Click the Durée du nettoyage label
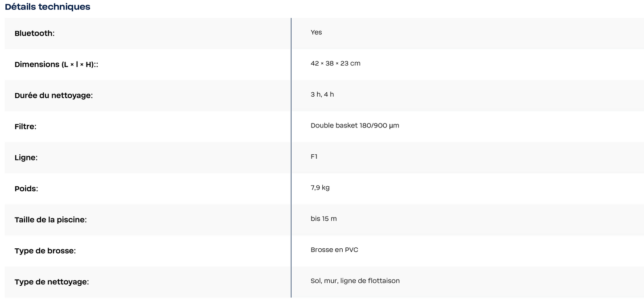The height and width of the screenshot is (300, 644). tap(53, 95)
